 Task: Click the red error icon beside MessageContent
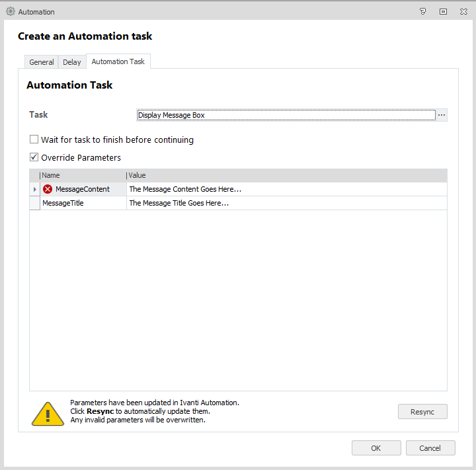click(x=48, y=189)
